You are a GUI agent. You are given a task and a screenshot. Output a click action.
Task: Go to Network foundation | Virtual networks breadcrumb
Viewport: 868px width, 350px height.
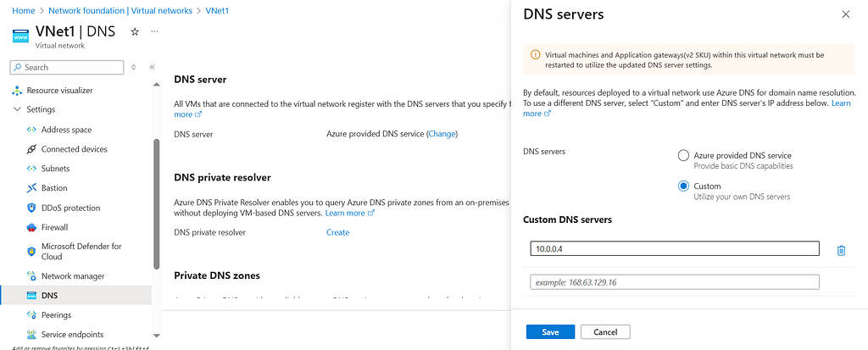pos(120,10)
